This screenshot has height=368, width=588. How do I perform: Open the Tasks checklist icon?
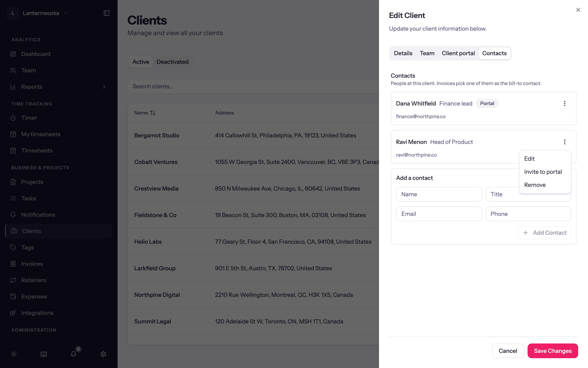coord(13,198)
